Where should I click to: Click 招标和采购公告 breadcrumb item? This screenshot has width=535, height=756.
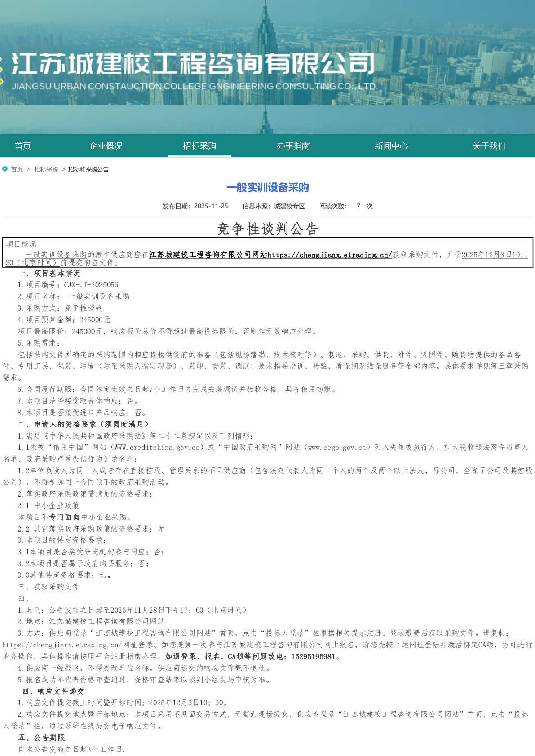[88, 170]
